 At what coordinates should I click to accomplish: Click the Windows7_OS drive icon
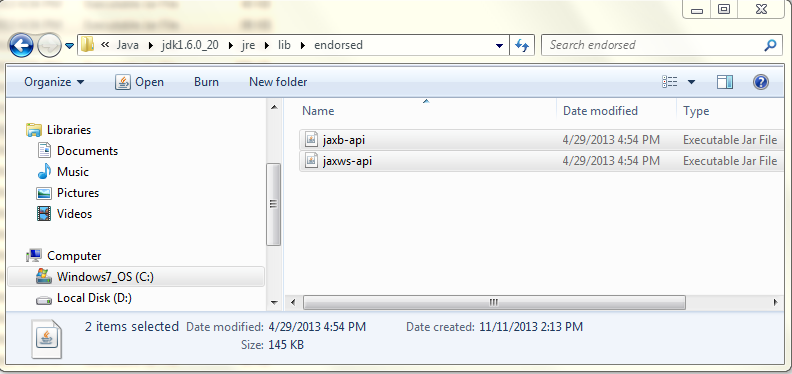click(x=44, y=276)
